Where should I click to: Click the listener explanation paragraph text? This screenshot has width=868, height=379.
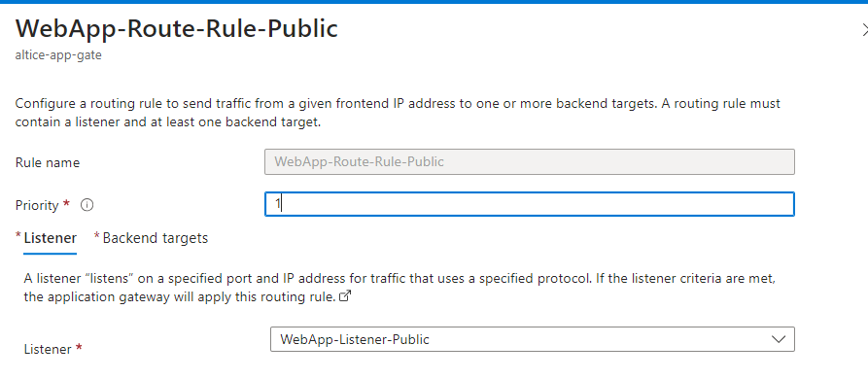pos(399,288)
